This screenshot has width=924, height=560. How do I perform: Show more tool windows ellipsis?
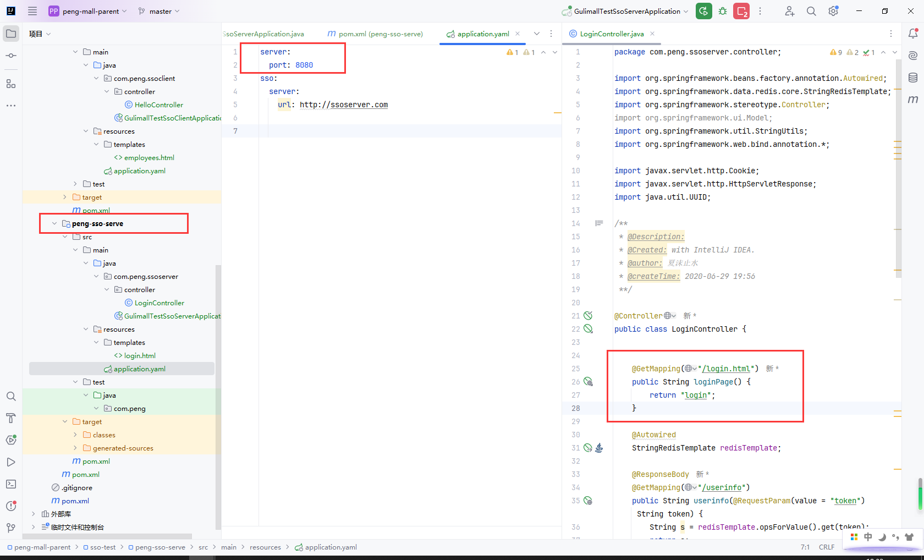click(x=11, y=105)
